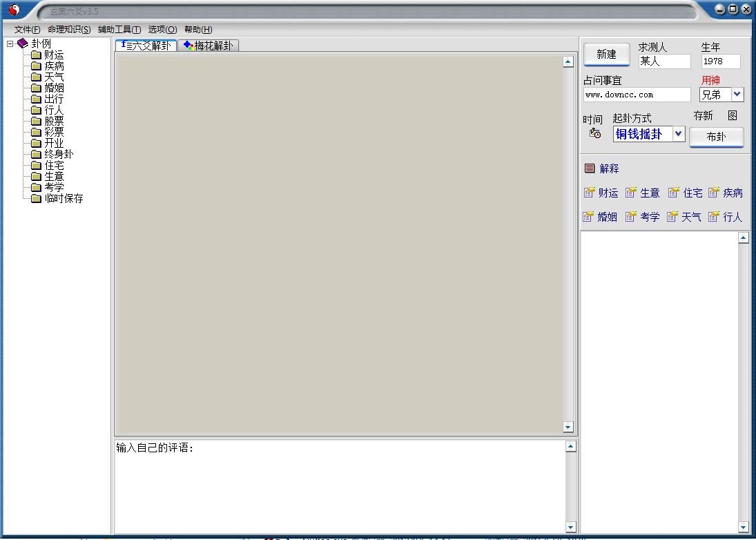Select the 婚姻 folder icon in tree
Viewport: 756px width, 540px height.
tap(36, 88)
